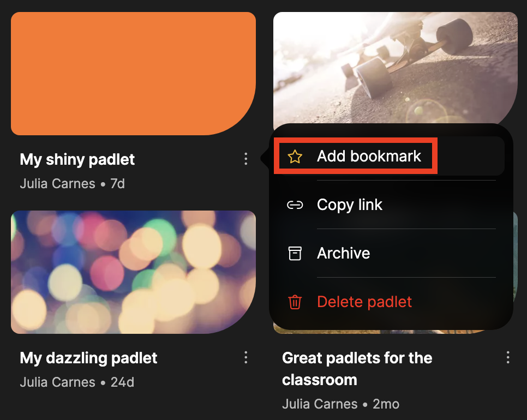Click the Julia Carnes • 2mo text
Image resolution: width=527 pixels, height=420 pixels.
click(340, 404)
